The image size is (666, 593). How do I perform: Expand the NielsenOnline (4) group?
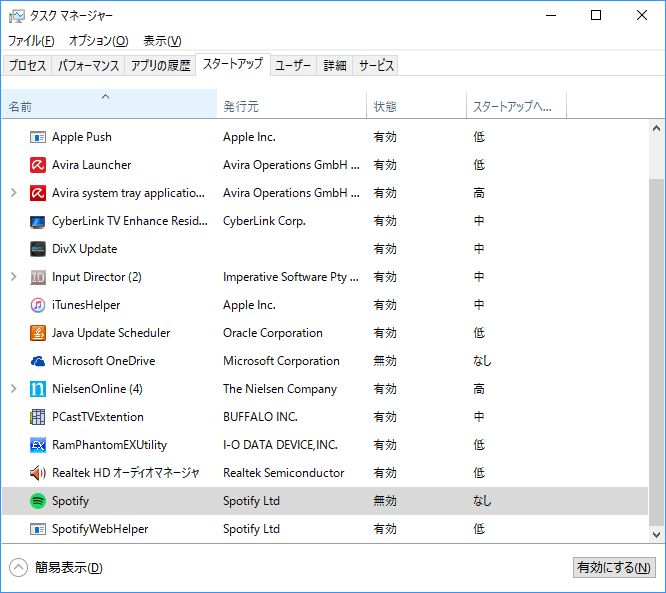[14, 389]
